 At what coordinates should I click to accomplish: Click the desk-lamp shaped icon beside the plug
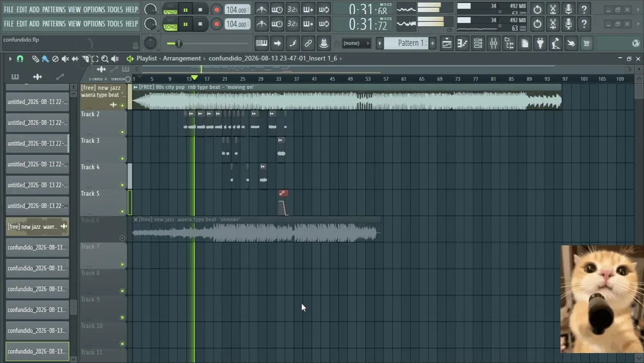[x=555, y=43]
